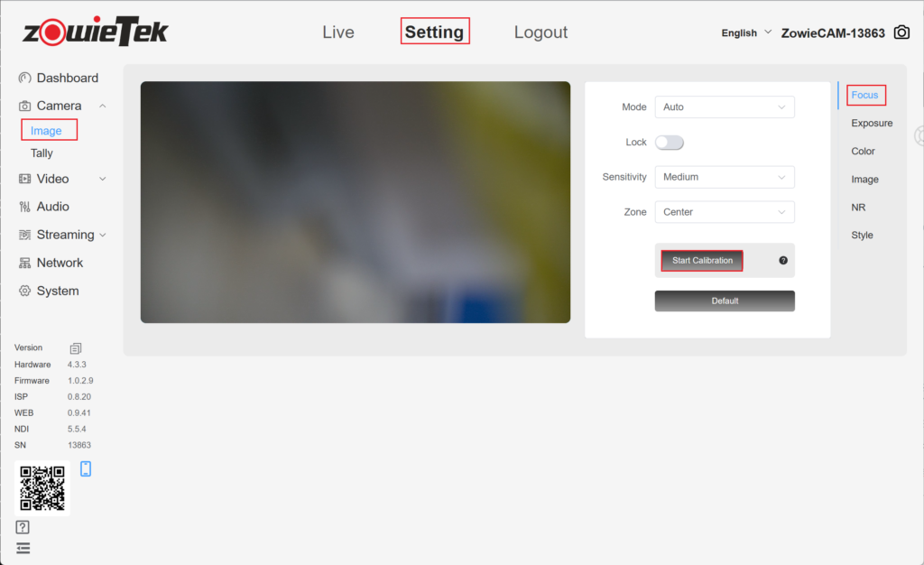Screen dimensions: 924x565
Task: Click the blue mobile phone icon
Action: 86,468
